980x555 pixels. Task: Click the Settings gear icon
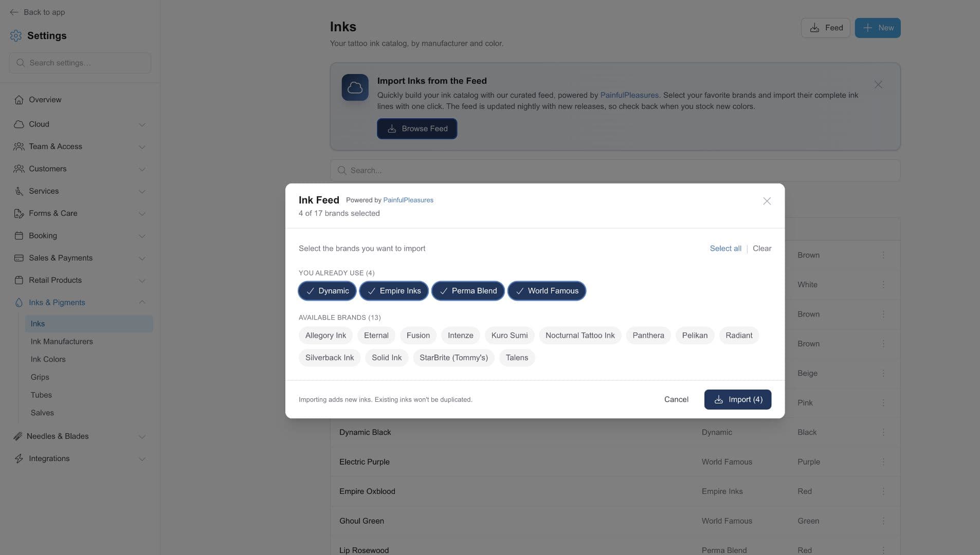pyautogui.click(x=16, y=35)
